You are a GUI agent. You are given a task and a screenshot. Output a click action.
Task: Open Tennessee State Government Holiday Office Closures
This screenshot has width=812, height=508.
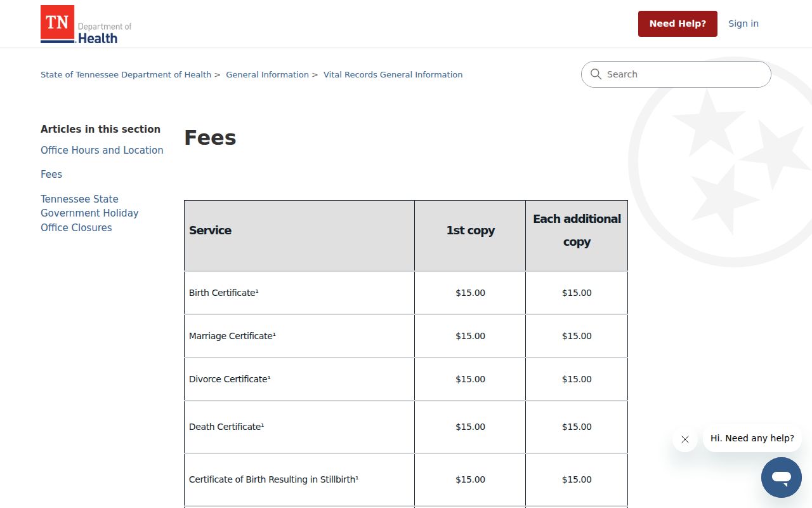(x=89, y=213)
